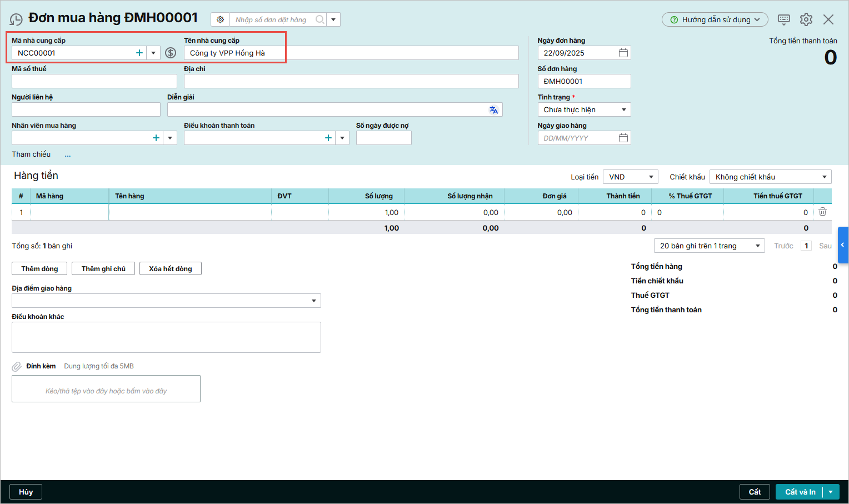This screenshot has width=849, height=504.
Task: Open order number search settings gear
Action: coord(220,19)
